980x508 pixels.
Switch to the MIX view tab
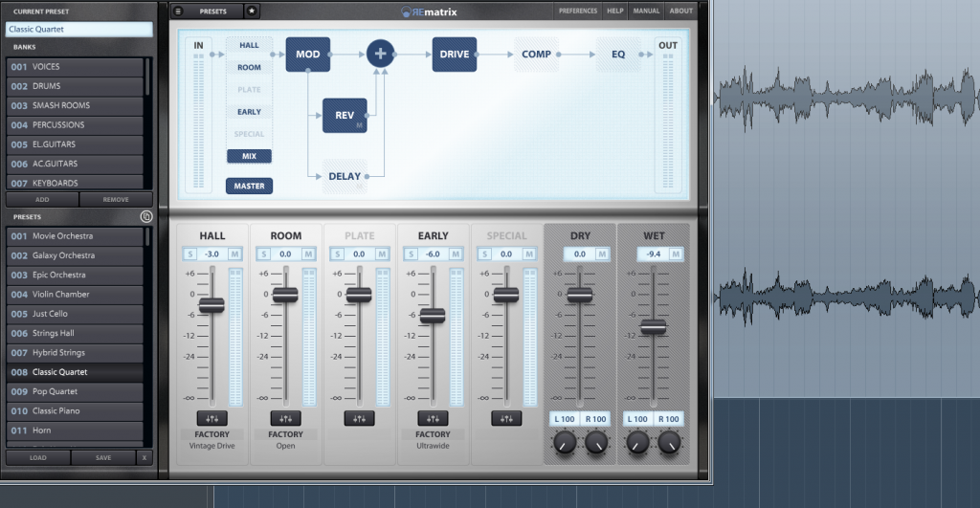click(x=249, y=156)
